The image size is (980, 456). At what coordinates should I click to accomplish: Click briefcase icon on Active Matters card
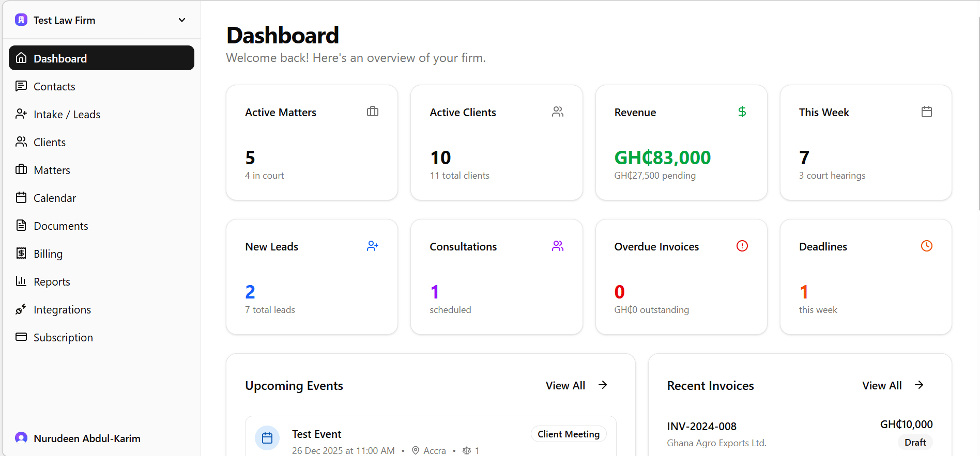coord(373,112)
